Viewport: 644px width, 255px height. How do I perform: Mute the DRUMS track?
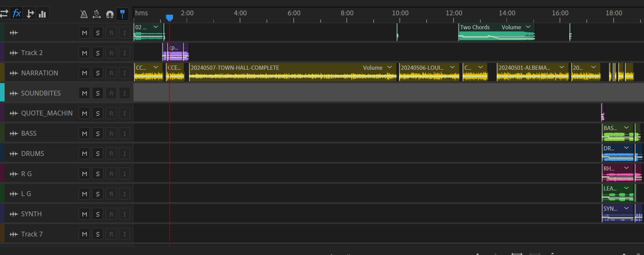point(84,154)
